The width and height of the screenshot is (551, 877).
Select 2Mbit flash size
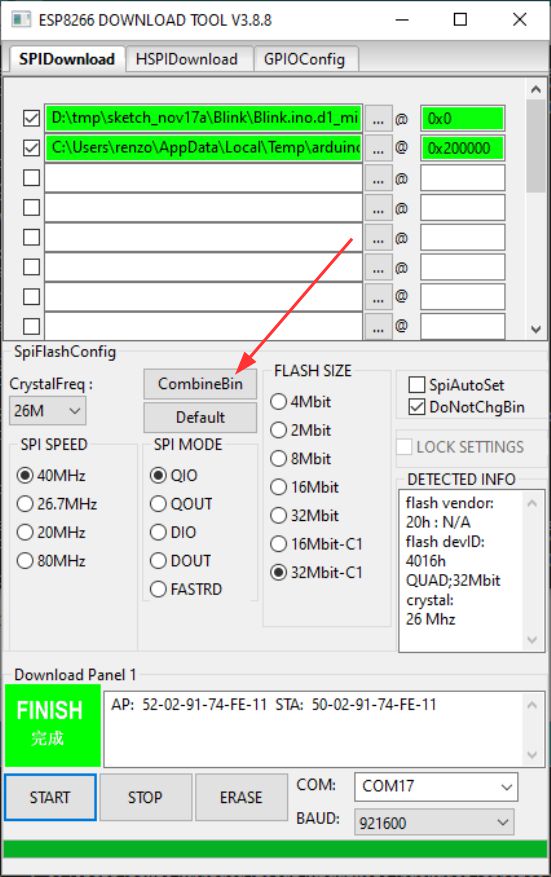(301, 430)
